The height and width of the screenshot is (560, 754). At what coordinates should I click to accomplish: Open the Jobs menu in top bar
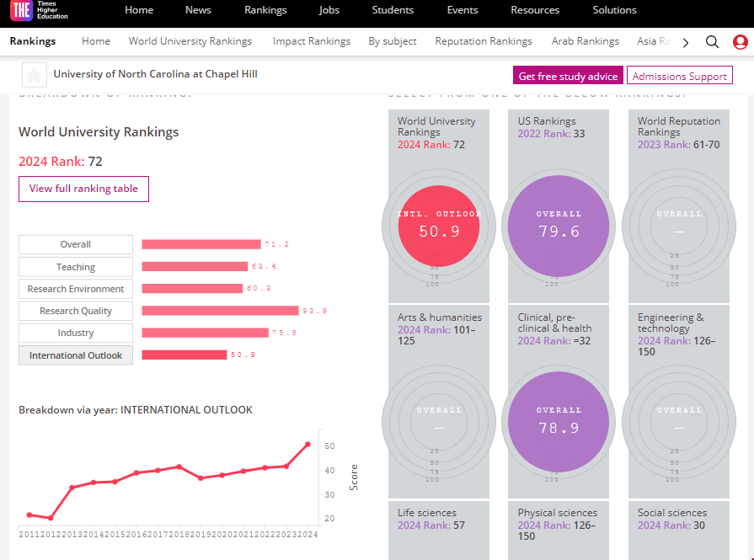(329, 10)
